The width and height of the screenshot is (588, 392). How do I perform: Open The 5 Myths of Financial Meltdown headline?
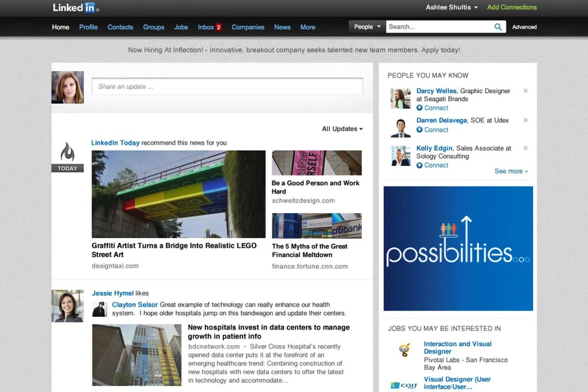pos(310,250)
